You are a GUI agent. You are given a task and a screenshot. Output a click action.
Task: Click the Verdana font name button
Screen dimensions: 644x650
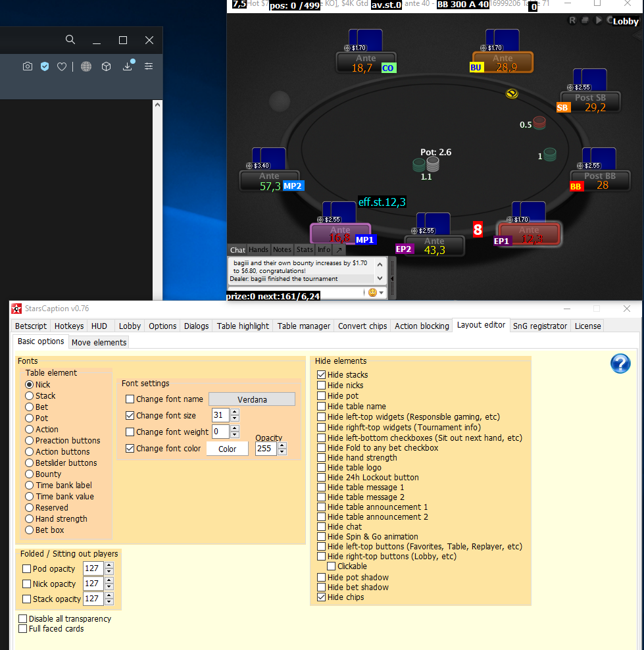pyautogui.click(x=252, y=399)
